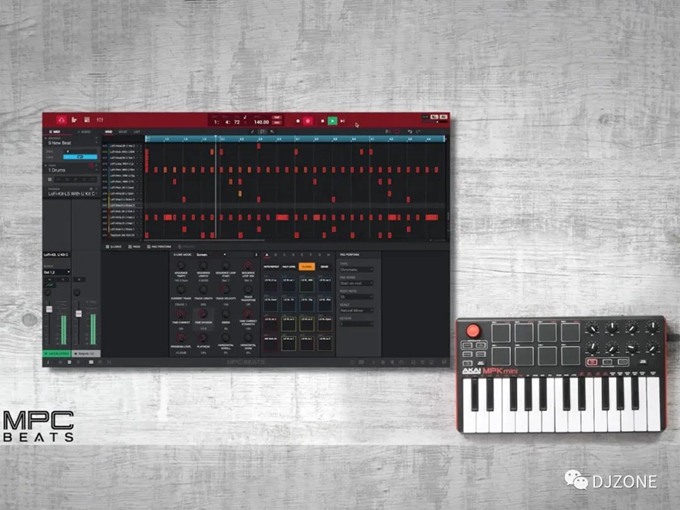Click the Swing knob
The image size is (680, 510).
pos(226,314)
